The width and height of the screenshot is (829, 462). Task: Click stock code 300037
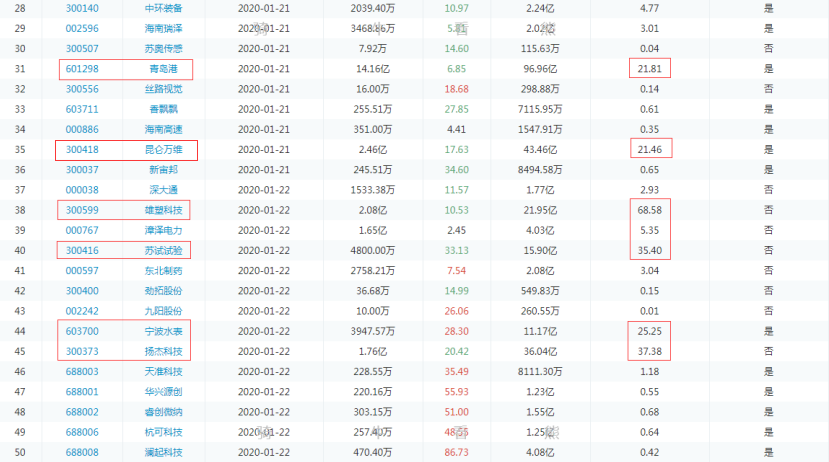82,170
